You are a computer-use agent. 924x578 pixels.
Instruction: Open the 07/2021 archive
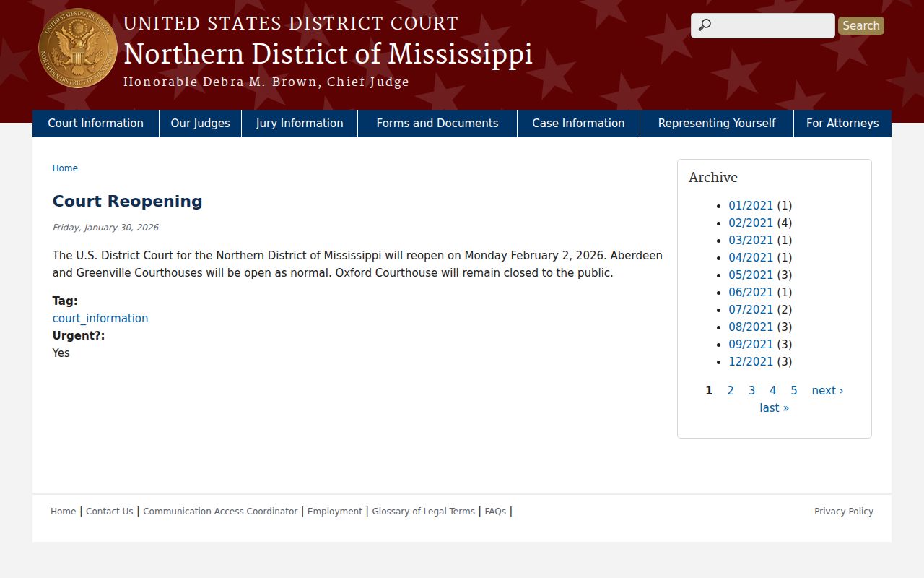coord(751,310)
